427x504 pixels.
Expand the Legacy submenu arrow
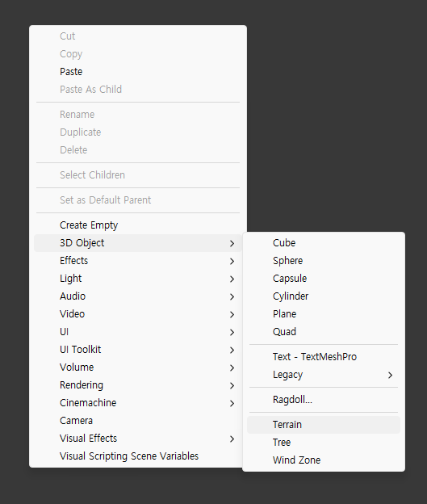(x=390, y=375)
